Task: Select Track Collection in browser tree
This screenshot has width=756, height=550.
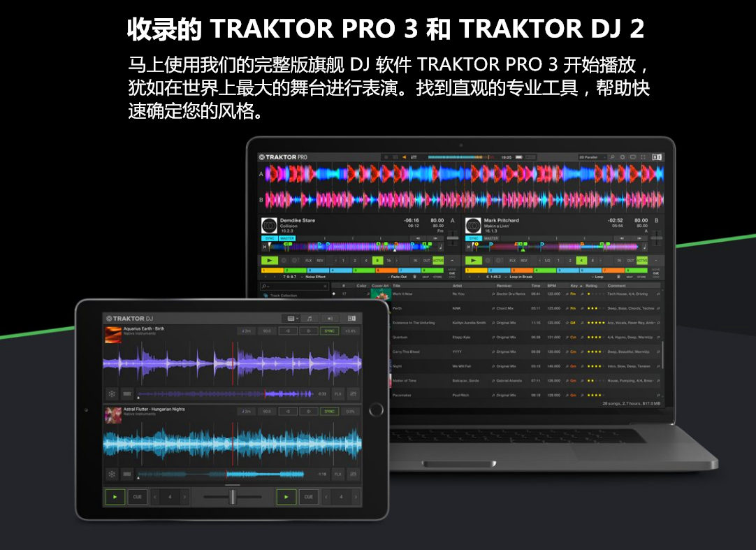Action: click(x=284, y=295)
